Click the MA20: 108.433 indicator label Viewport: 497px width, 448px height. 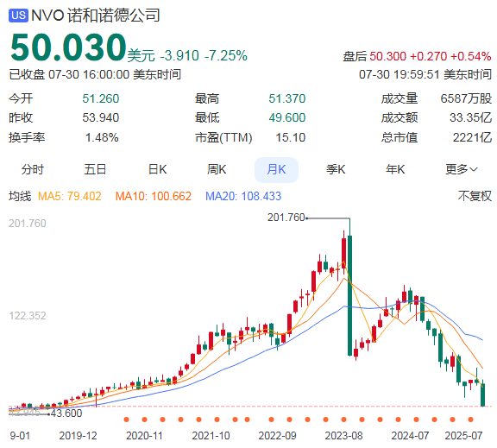(x=243, y=196)
